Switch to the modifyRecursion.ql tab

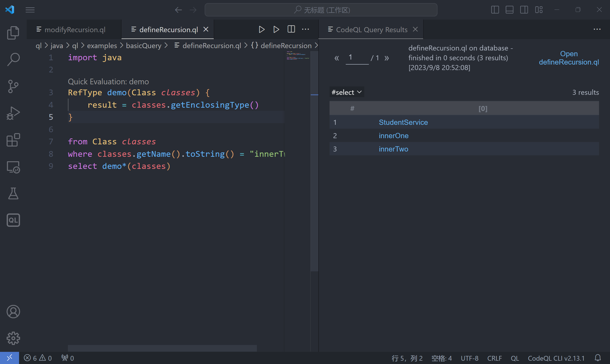[75, 30]
